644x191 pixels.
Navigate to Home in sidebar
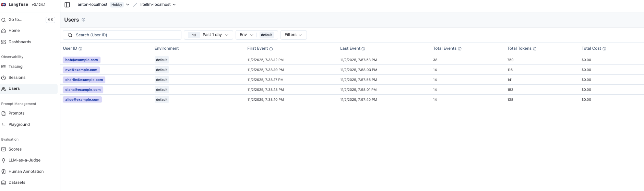(x=29, y=31)
